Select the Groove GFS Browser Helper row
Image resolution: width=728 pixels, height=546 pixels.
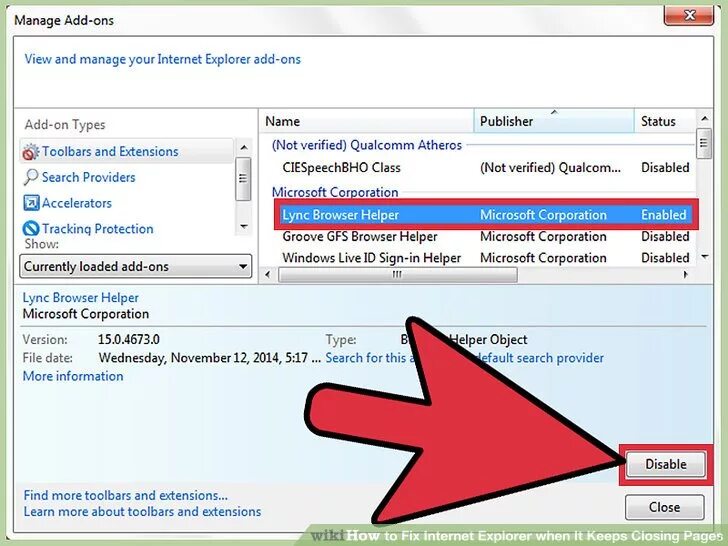click(x=486, y=237)
